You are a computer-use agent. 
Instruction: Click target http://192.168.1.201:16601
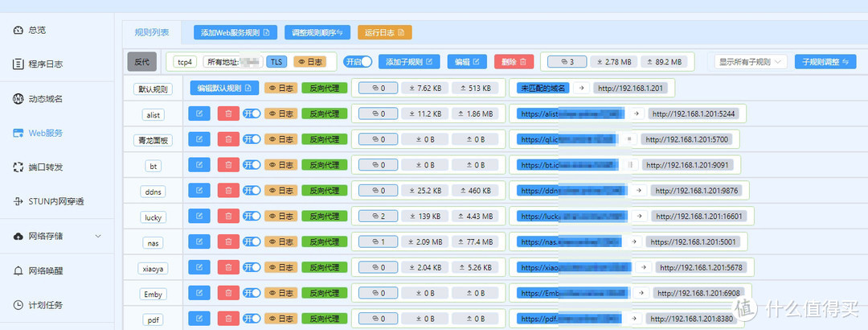click(699, 217)
